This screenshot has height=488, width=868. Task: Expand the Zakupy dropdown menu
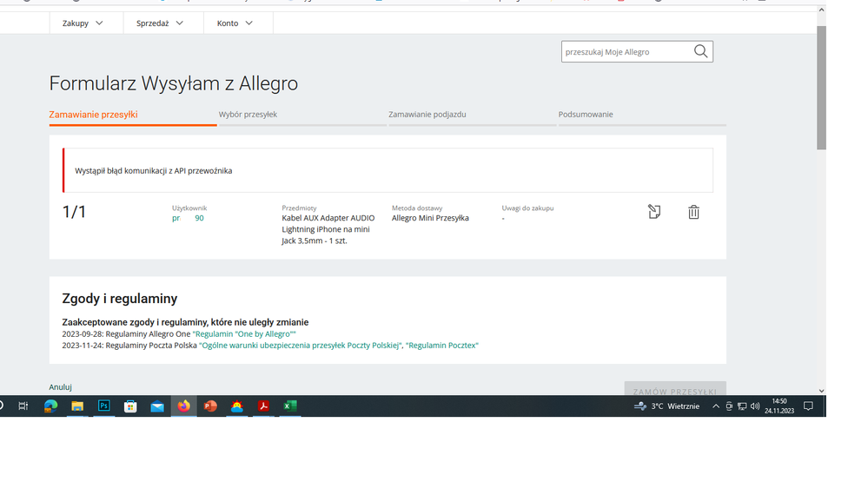point(83,23)
